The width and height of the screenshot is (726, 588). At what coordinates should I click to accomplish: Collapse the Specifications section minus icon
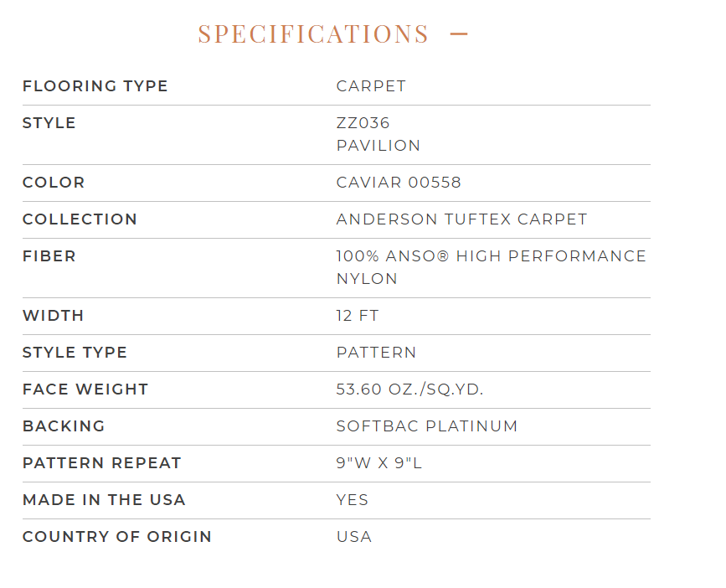click(x=459, y=34)
